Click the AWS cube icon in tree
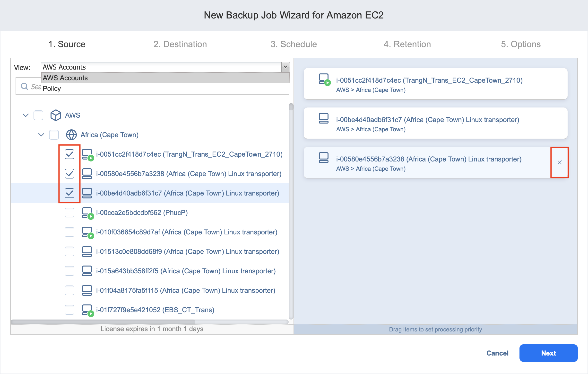 click(x=56, y=115)
